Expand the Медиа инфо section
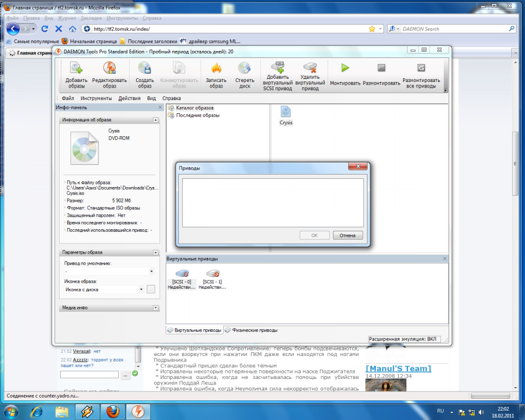Image resolution: width=525 pixels, height=420 pixels. pos(156,308)
